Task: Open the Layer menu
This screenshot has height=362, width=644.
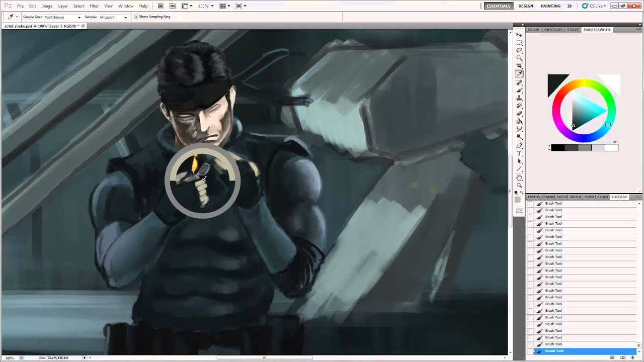Action: (x=63, y=6)
